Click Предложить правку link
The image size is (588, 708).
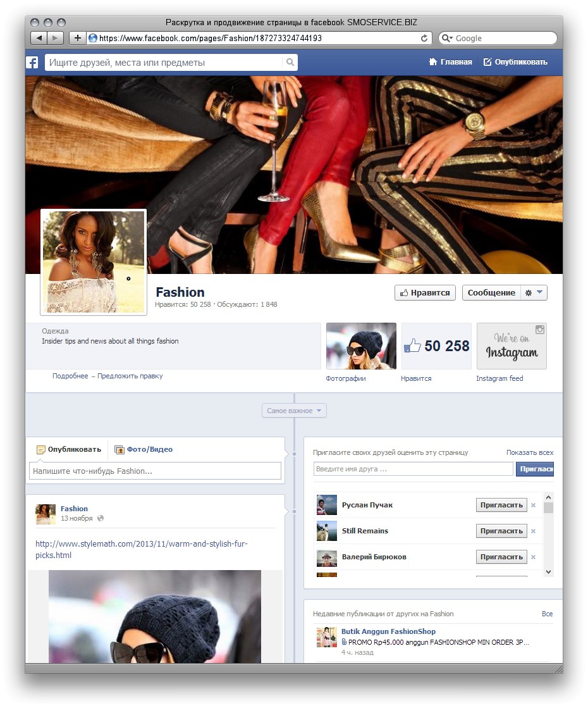coord(130,376)
